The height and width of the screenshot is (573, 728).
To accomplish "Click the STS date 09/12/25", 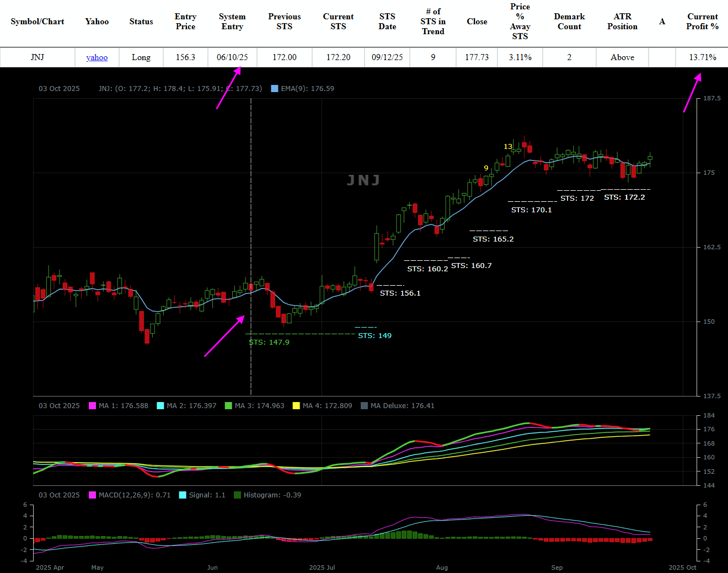I will (387, 57).
